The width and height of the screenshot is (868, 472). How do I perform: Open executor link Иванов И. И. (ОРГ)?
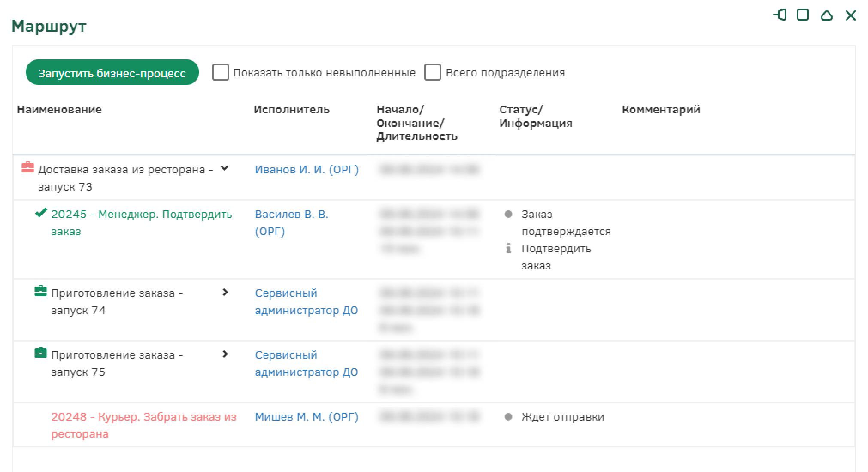point(307,169)
